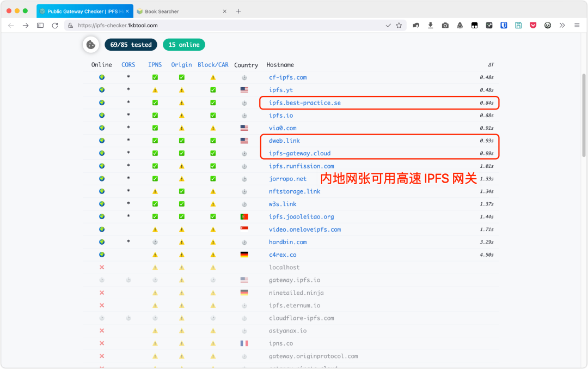
Task: Click the page vertical scrollbar
Action: pos(584,109)
